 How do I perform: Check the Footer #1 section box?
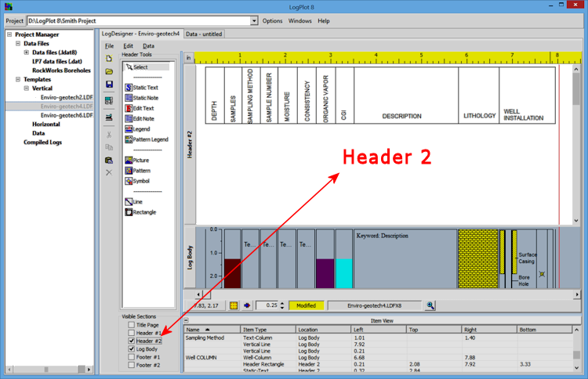[x=131, y=357]
